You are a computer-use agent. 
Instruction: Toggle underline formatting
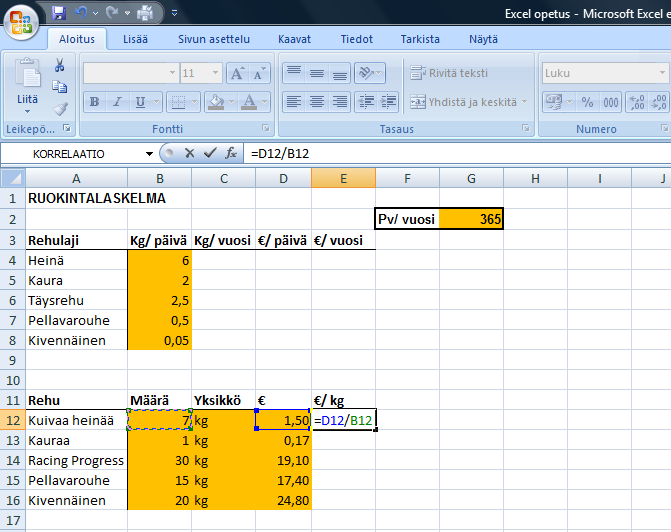(x=140, y=102)
